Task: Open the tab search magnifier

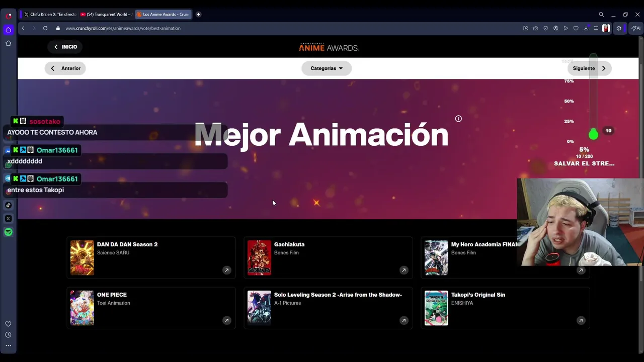Action: coord(601,15)
